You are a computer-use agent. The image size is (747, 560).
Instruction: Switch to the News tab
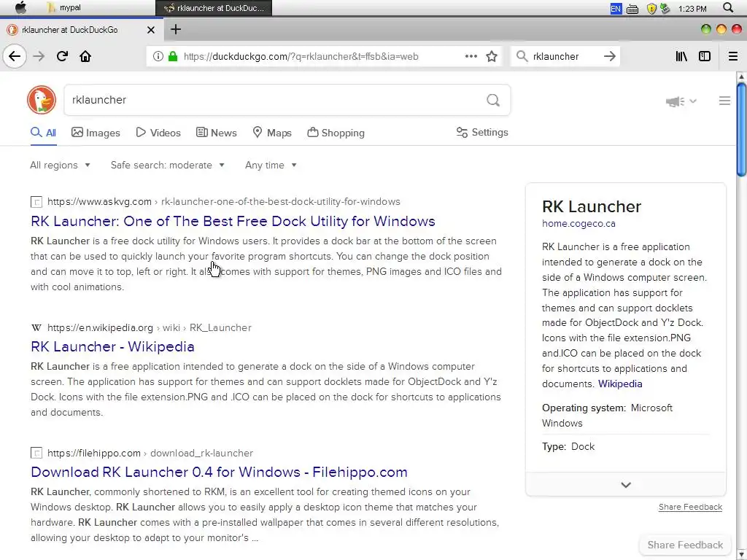click(216, 133)
